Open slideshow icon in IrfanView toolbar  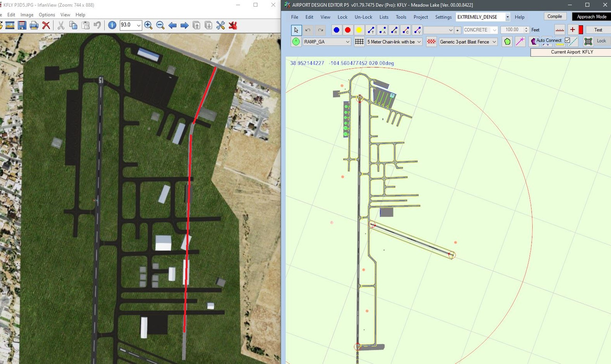pos(10,25)
